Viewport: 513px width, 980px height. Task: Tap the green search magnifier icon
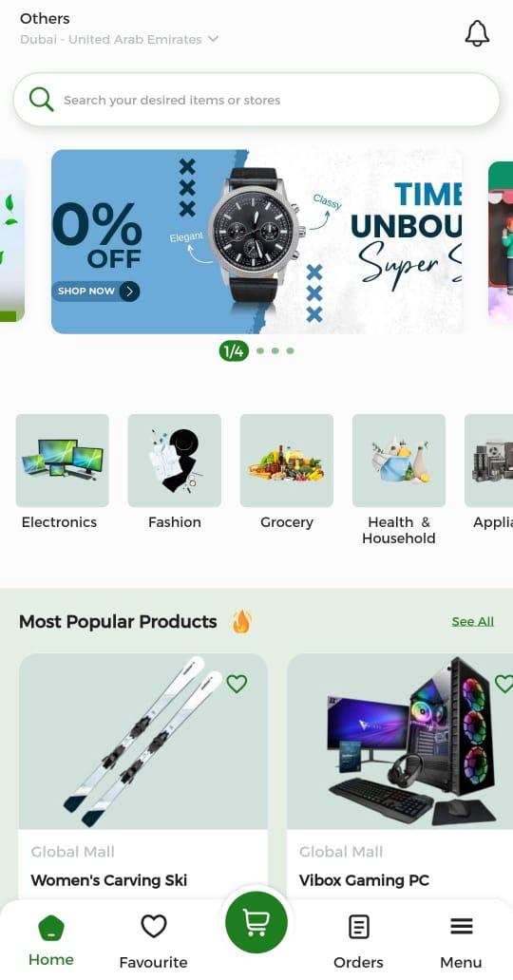pos(41,100)
